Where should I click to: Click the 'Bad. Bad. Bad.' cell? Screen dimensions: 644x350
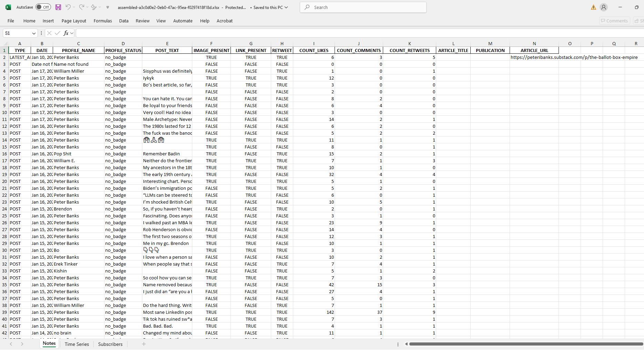pyautogui.click(x=167, y=326)
